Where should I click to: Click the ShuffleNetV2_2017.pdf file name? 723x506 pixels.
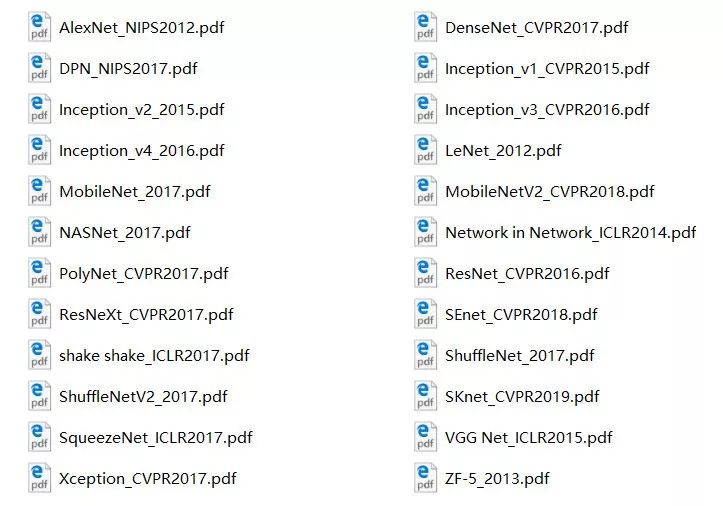click(x=143, y=397)
